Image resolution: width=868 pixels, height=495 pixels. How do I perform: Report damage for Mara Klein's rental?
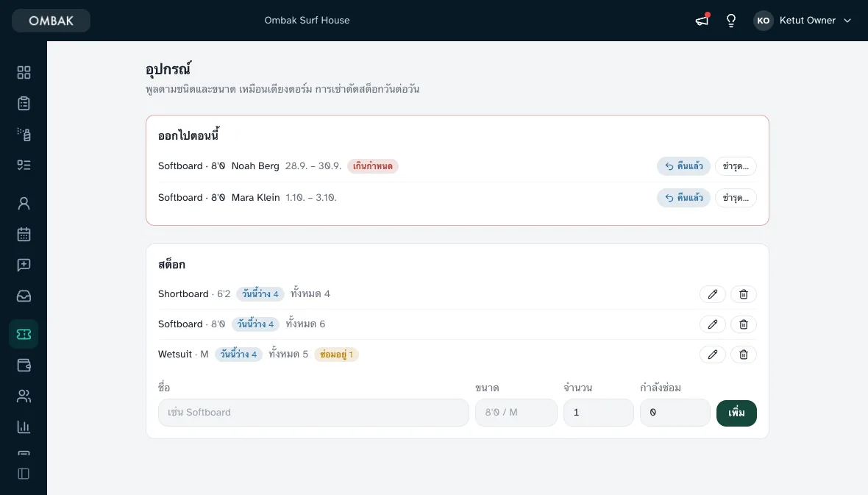tap(736, 198)
